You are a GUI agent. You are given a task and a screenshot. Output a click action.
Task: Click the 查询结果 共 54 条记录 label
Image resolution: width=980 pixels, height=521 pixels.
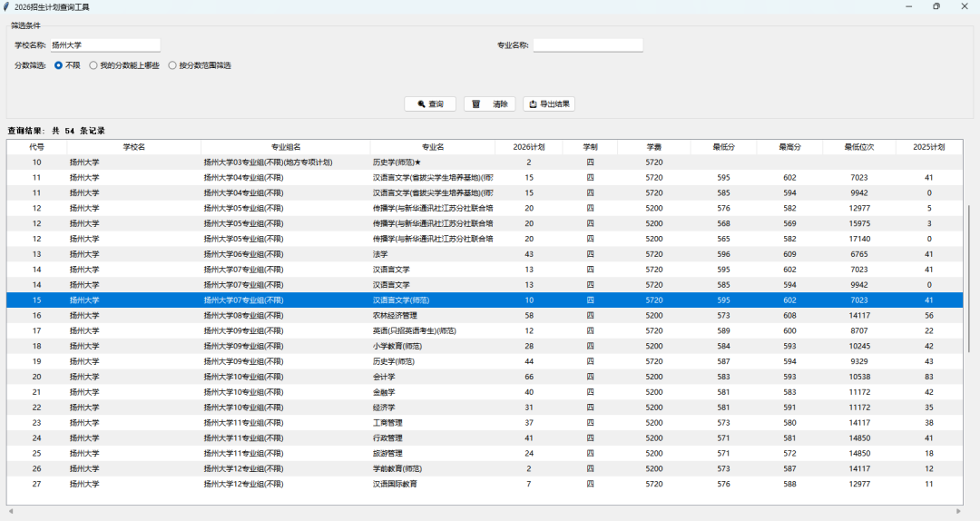point(56,131)
